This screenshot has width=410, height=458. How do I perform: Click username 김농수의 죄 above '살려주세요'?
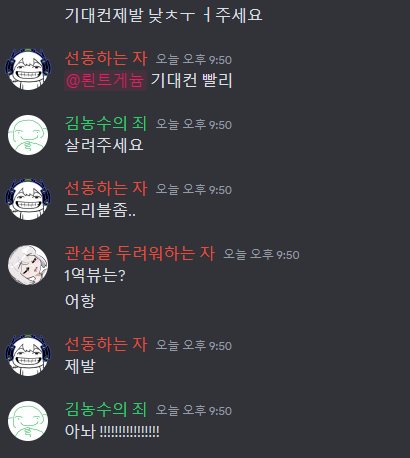[x=106, y=123]
